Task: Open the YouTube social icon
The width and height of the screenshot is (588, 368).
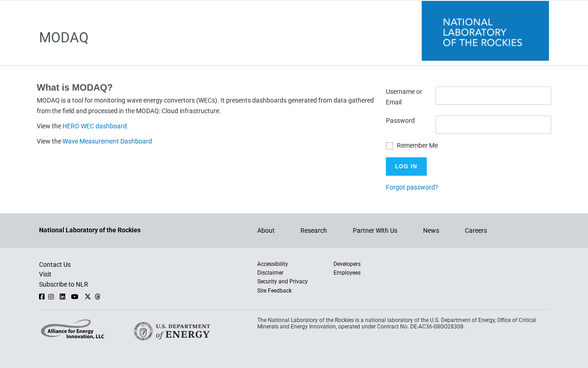Action: tap(74, 297)
